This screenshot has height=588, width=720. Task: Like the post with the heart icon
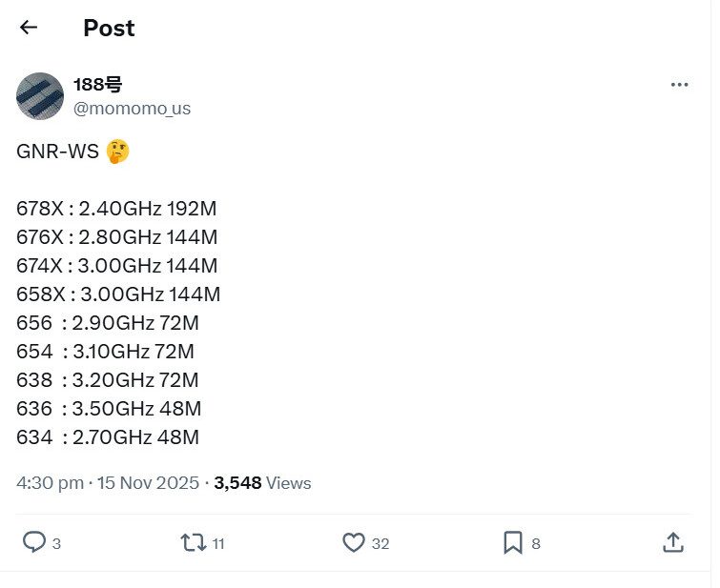354,543
